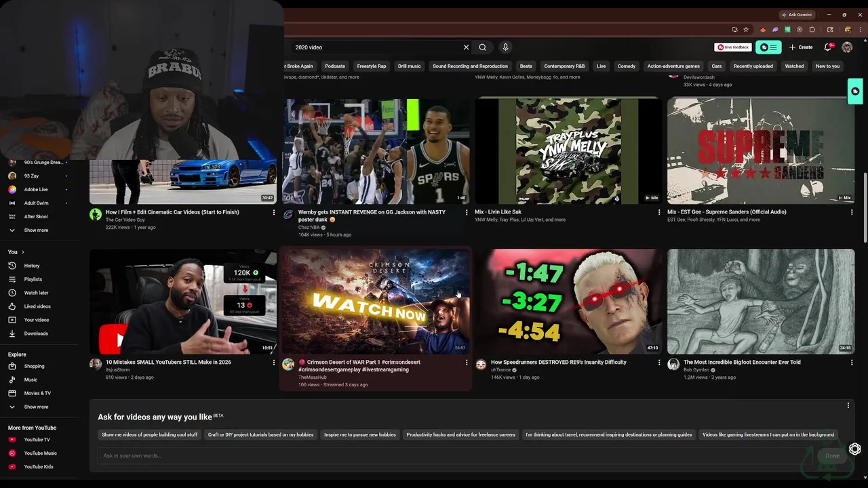Image resolution: width=868 pixels, height=488 pixels.
Task: Click the install app icon in address bar
Action: (734, 30)
